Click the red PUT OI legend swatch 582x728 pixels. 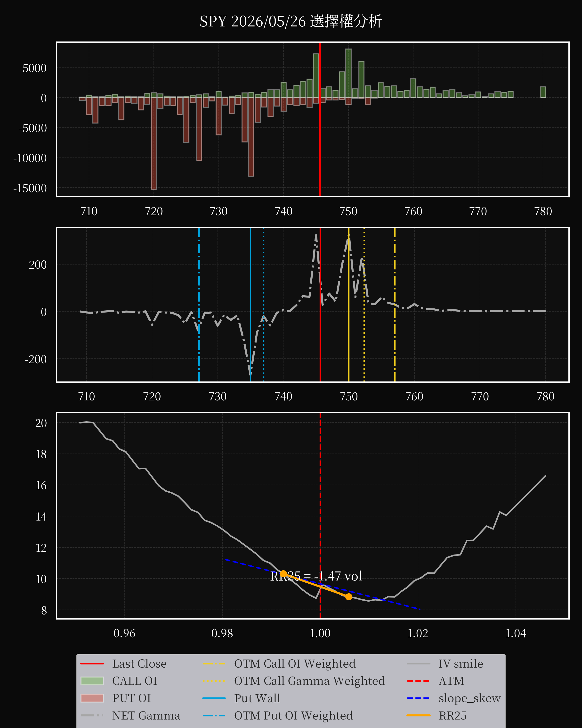pos(92,698)
